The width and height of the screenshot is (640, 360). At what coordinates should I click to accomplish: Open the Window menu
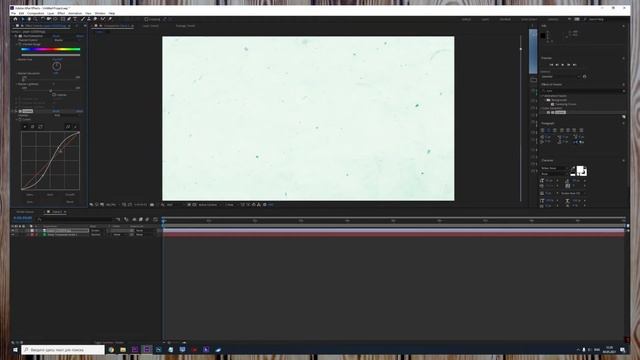tap(100, 13)
